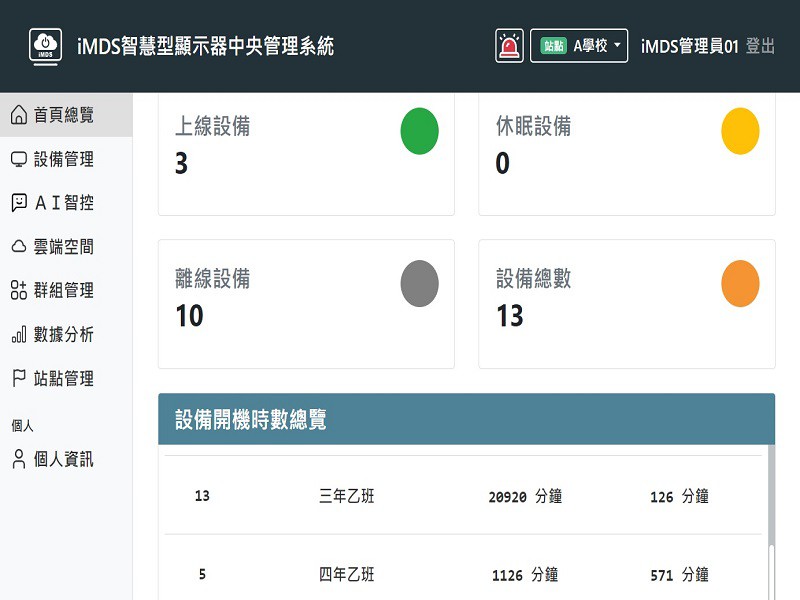Click the red alarm siren icon
The width and height of the screenshot is (800, 600).
coord(509,46)
